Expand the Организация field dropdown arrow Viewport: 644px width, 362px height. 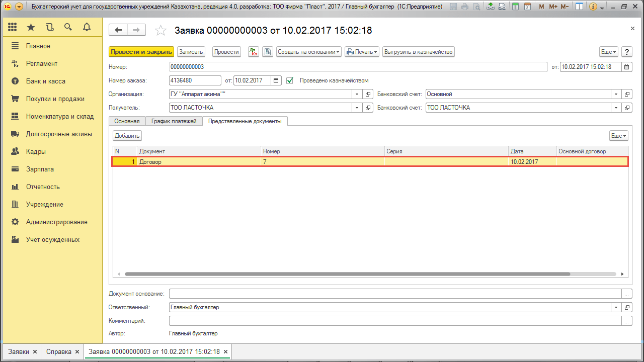point(357,94)
